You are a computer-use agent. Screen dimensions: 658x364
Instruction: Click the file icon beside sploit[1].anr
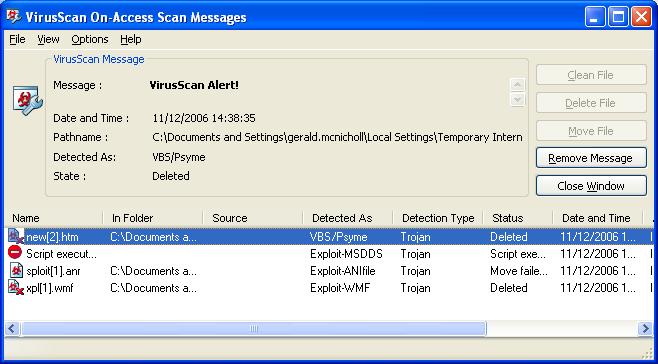(x=16, y=271)
